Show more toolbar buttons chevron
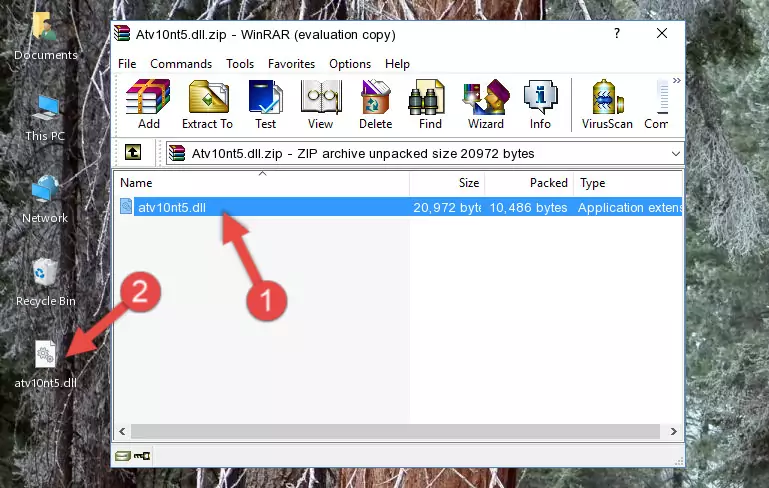The image size is (769, 488). coord(677,80)
